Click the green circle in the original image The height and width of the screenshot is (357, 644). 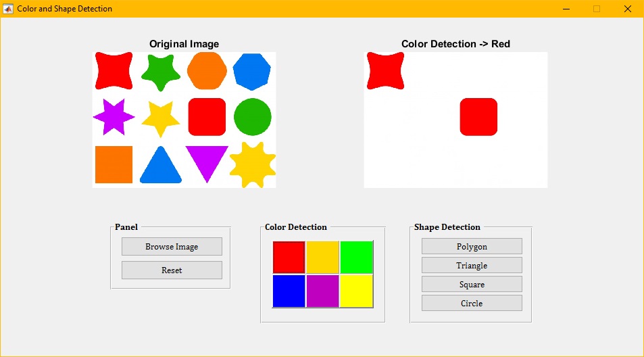click(x=253, y=117)
